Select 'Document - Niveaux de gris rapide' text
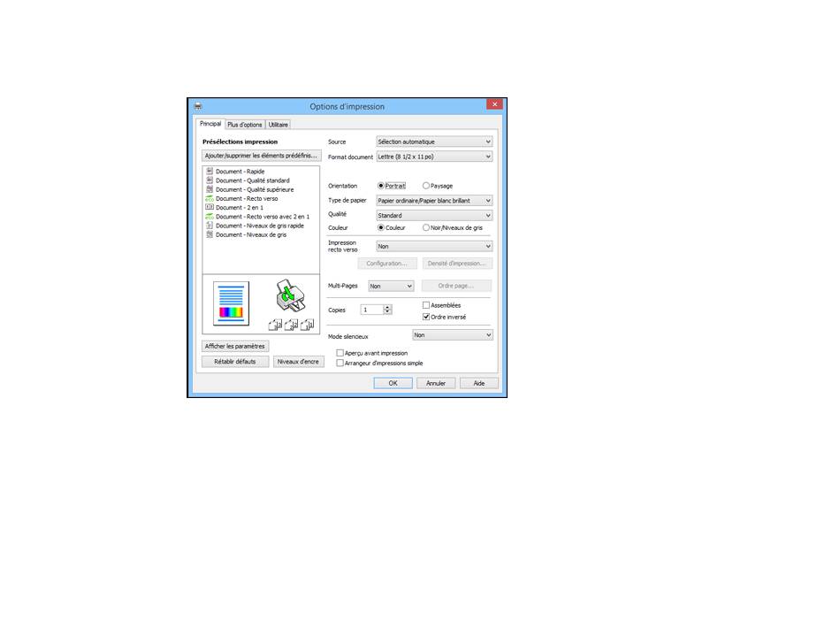The height and width of the screenshot is (628, 840). 260,226
